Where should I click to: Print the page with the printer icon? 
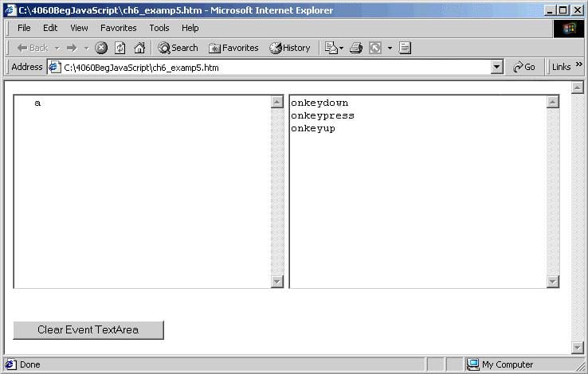(356, 48)
